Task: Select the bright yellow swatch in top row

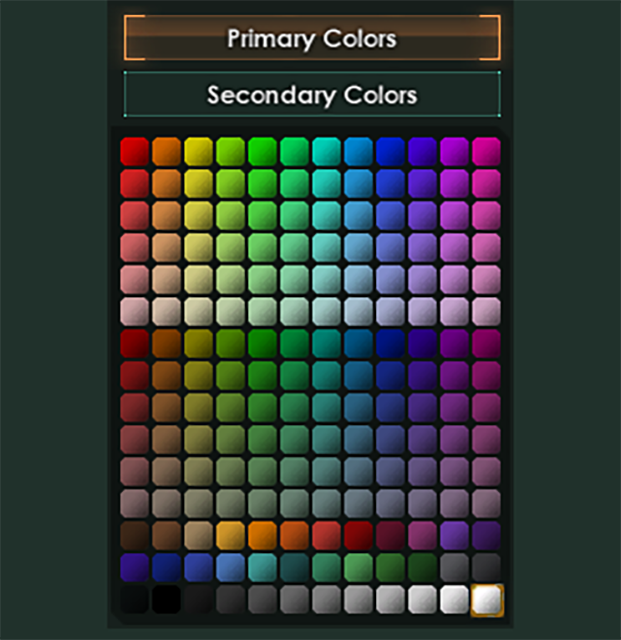Action: 198,151
